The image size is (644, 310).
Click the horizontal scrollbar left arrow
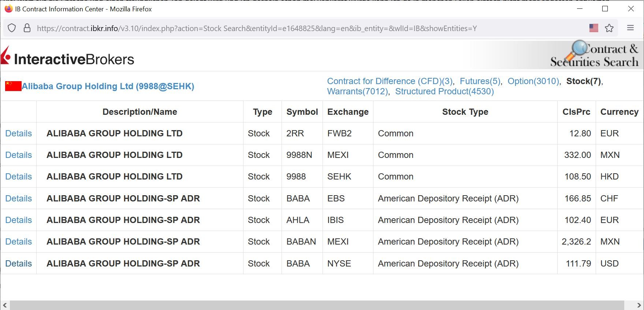pyautogui.click(x=5, y=305)
